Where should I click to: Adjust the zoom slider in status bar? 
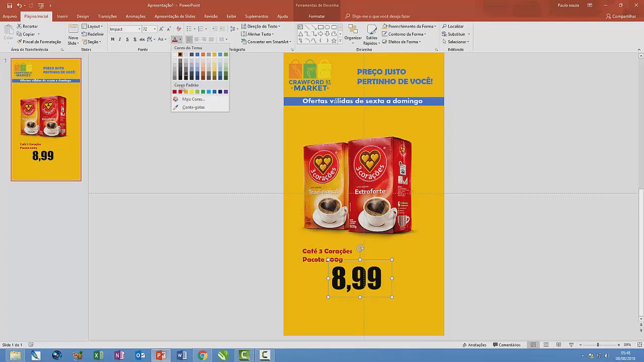pyautogui.click(x=598, y=345)
